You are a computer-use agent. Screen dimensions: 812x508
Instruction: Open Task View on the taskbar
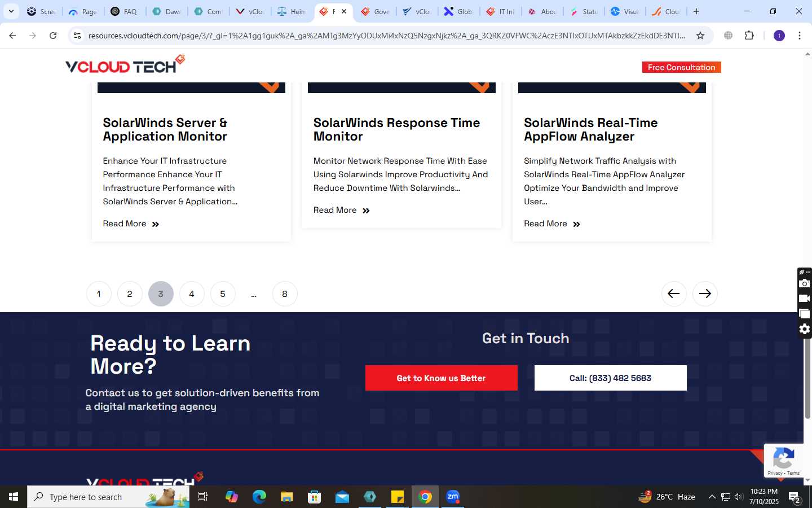click(x=203, y=497)
